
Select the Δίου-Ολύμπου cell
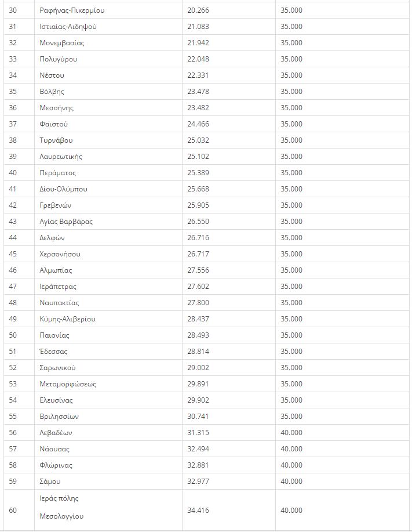pyautogui.click(x=108, y=189)
